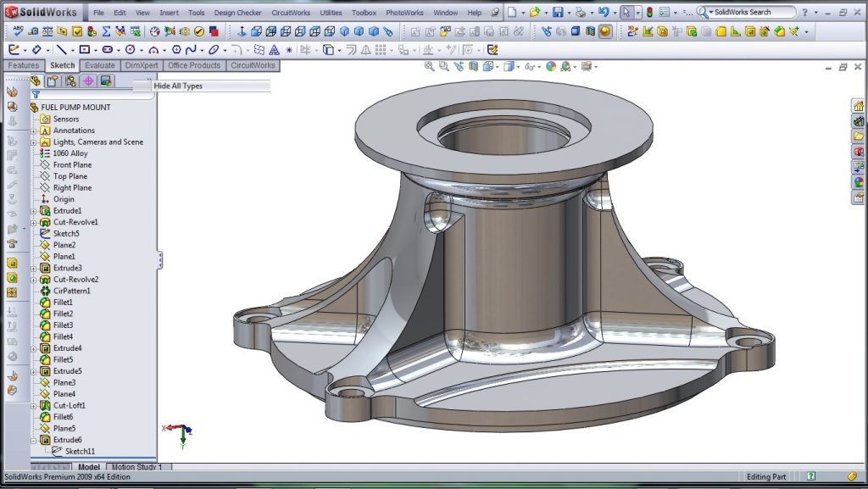Click the Spline sketch tool
Viewport: 868px width, 489px height.
[191, 50]
